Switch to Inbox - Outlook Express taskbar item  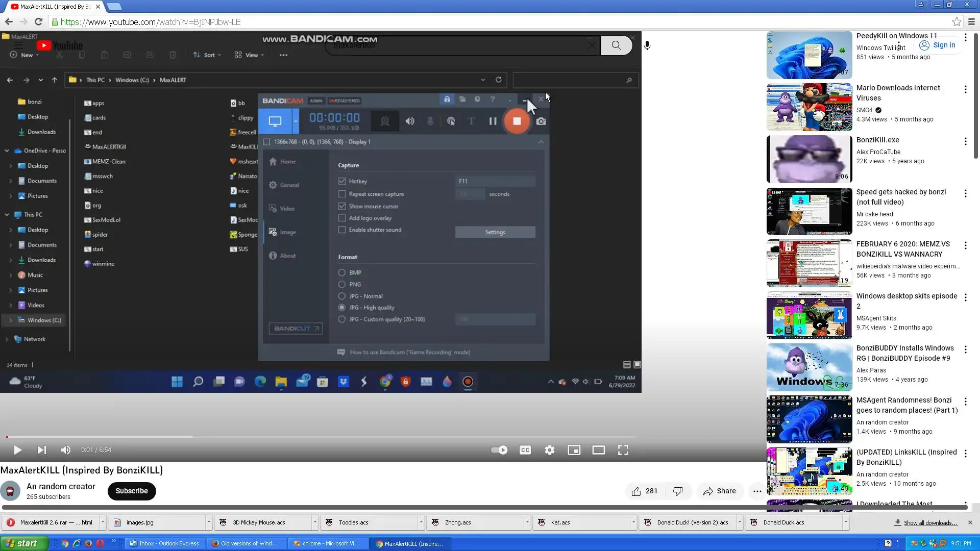click(164, 543)
